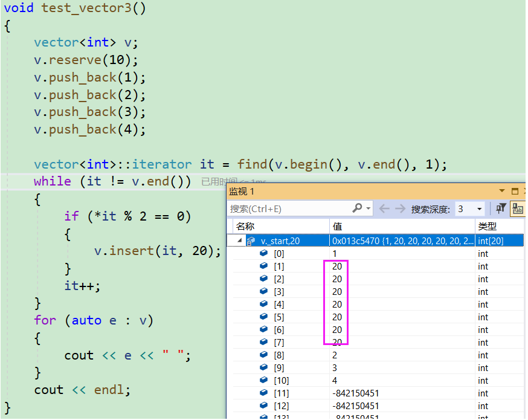Click the 名称 column header
The image size is (528, 420).
tap(245, 227)
